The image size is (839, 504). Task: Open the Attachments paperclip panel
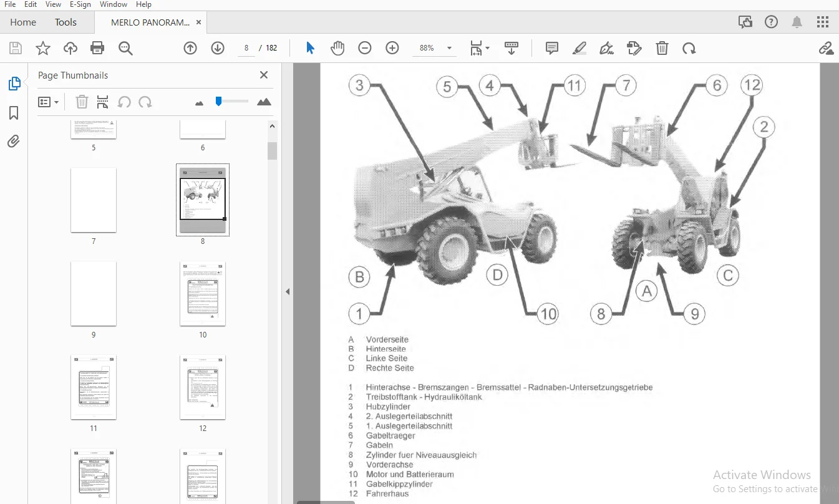click(14, 142)
